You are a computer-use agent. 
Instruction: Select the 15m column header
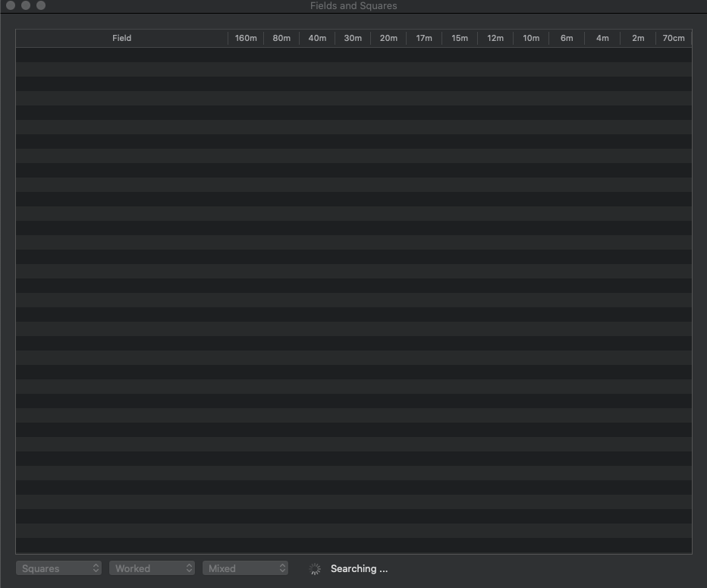(x=460, y=38)
